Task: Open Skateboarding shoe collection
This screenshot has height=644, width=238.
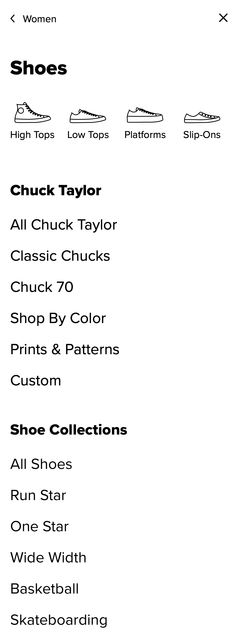Action: [x=59, y=620]
